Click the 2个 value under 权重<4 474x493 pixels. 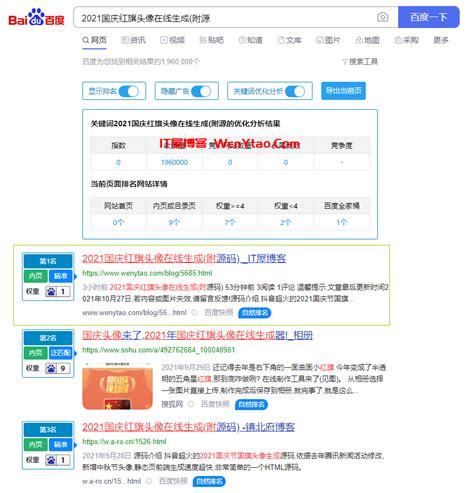click(286, 222)
